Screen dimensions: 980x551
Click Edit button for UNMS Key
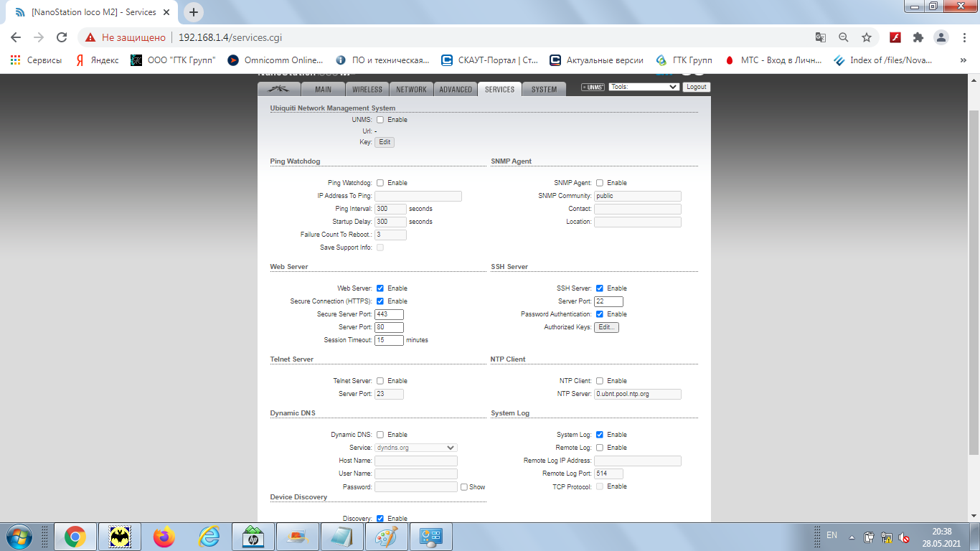coord(385,142)
